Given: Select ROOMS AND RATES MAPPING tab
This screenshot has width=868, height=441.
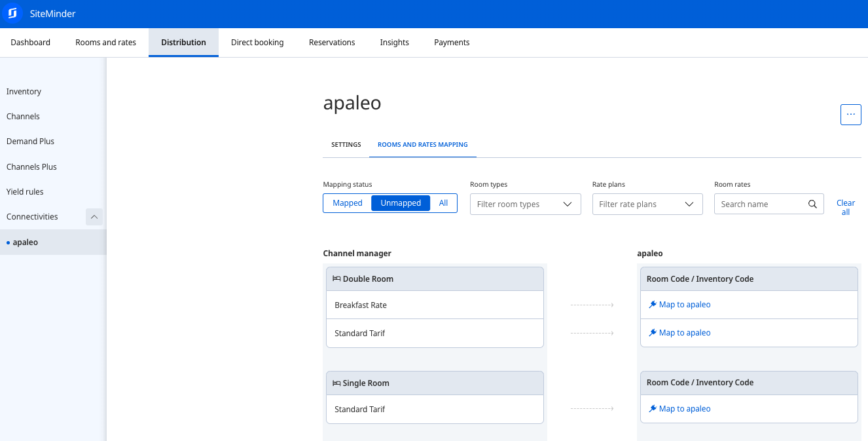Looking at the screenshot, I should [x=423, y=144].
